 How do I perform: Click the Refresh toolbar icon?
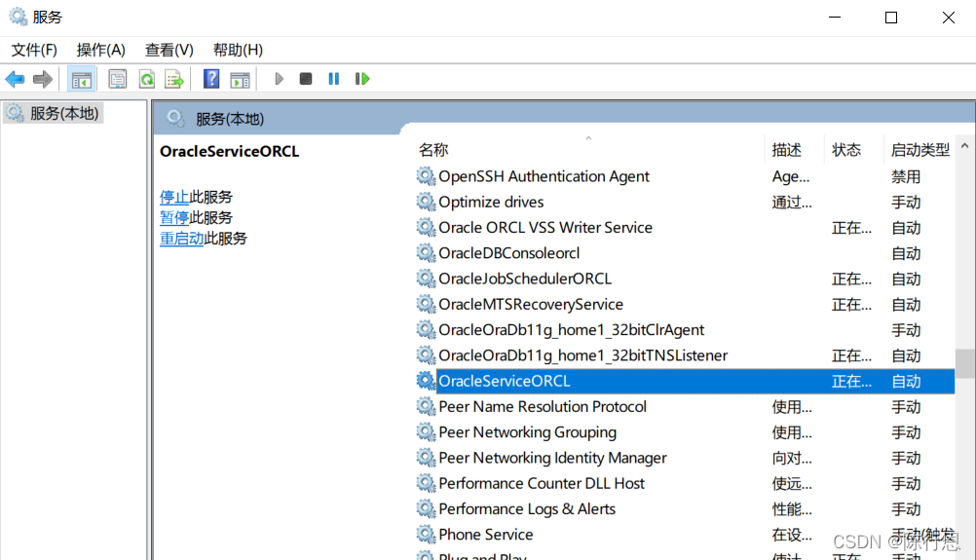[147, 79]
